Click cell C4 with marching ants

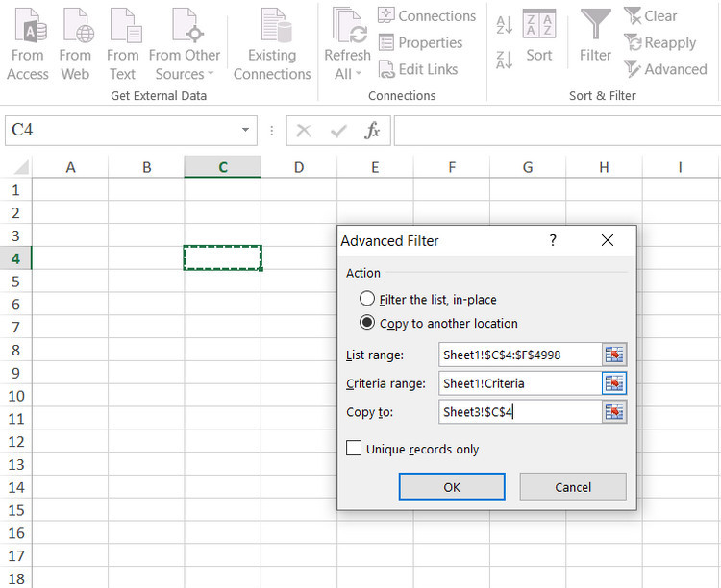pyautogui.click(x=223, y=257)
